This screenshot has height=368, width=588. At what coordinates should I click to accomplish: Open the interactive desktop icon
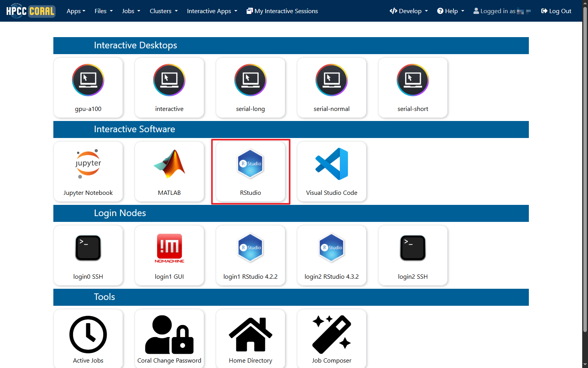[169, 80]
